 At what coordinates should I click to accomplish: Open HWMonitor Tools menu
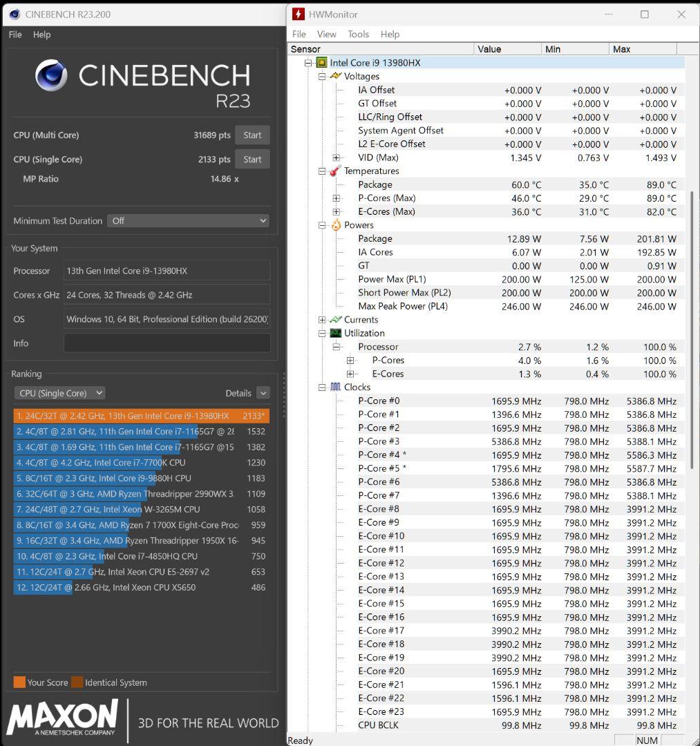358,35
